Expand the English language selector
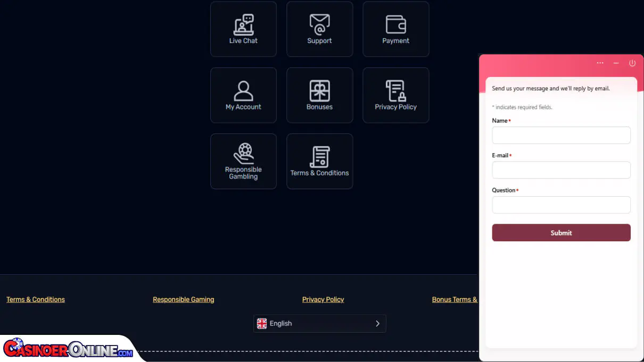644x362 pixels. 319,323
